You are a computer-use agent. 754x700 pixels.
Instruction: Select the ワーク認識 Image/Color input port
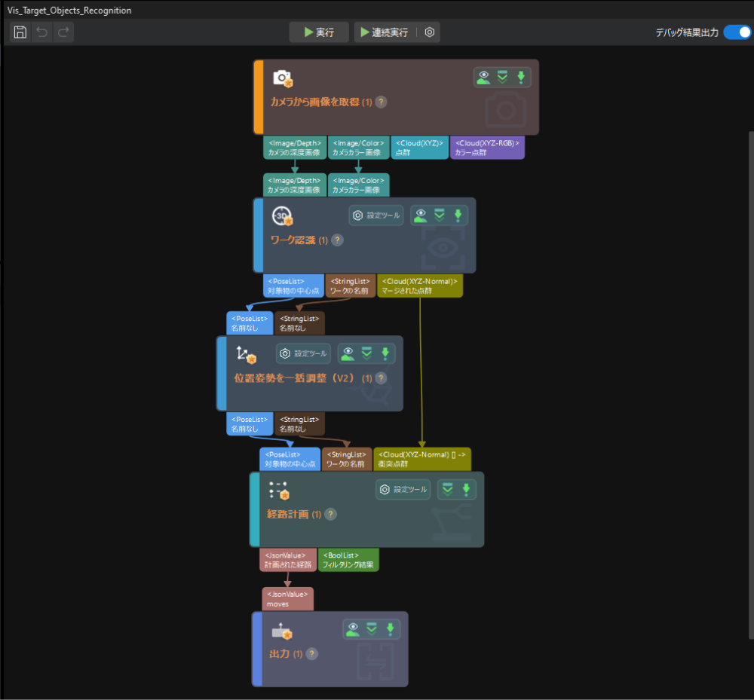coord(358,185)
